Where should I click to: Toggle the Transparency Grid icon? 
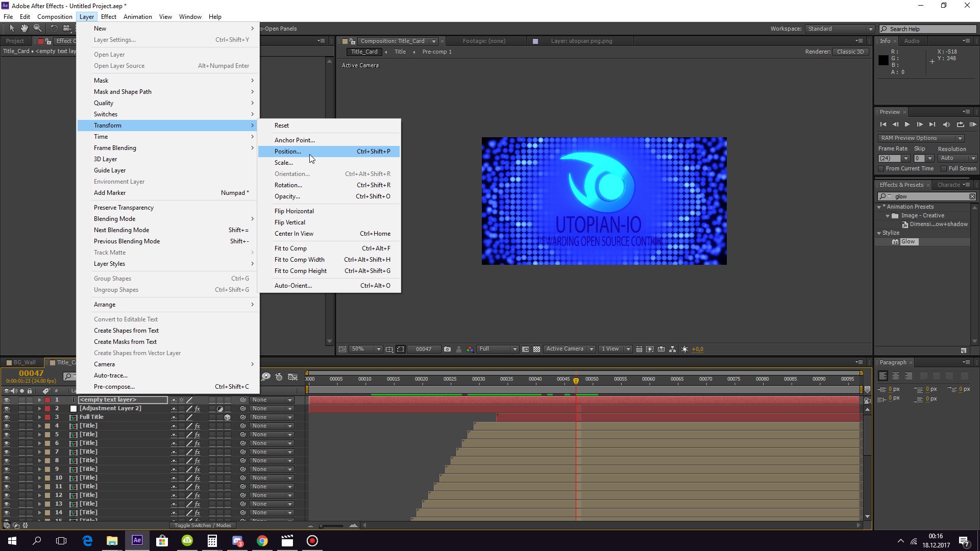[536, 349]
